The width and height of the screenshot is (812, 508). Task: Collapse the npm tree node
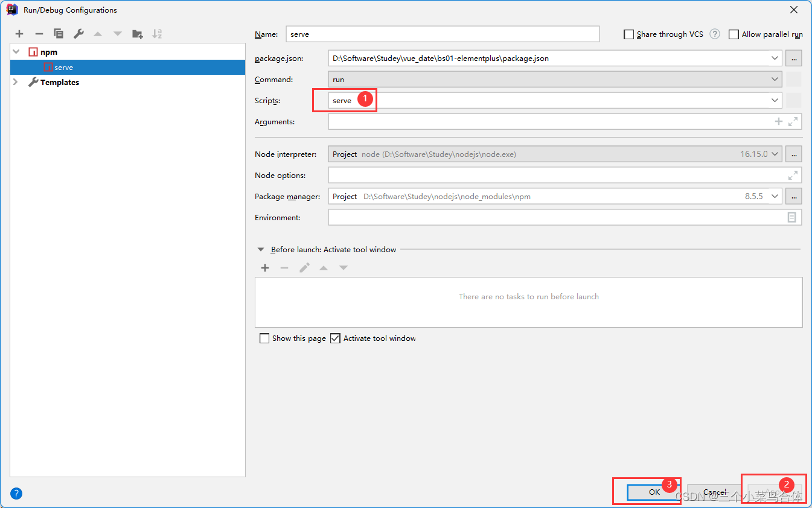tap(16, 52)
